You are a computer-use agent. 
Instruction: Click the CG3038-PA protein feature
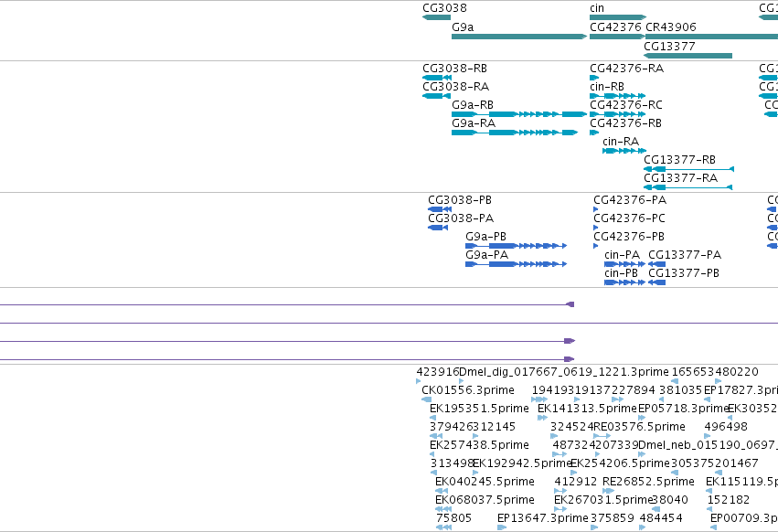pyautogui.click(x=438, y=228)
